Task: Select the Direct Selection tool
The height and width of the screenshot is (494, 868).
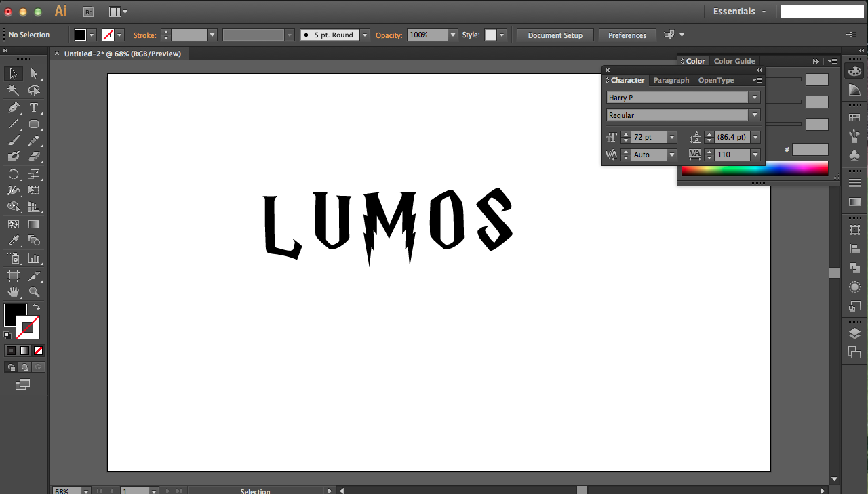Action: (x=34, y=74)
